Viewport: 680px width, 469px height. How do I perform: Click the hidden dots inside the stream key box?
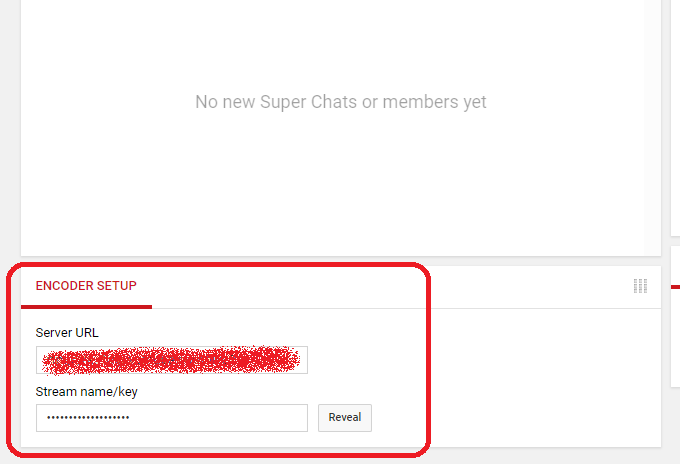88,418
